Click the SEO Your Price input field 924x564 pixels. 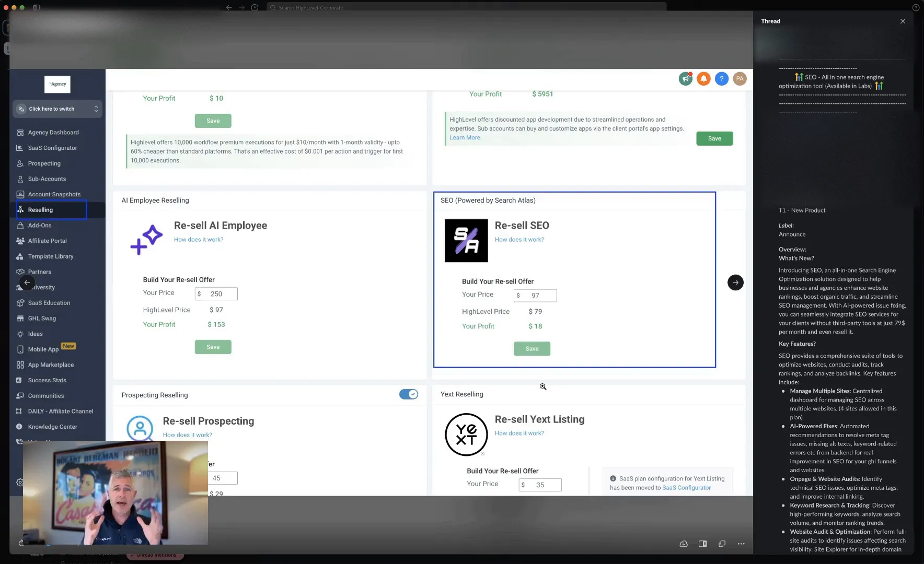tap(535, 295)
